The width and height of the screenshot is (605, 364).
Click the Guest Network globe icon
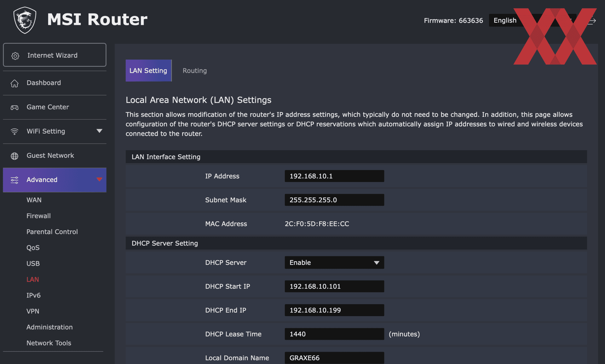coord(14,156)
